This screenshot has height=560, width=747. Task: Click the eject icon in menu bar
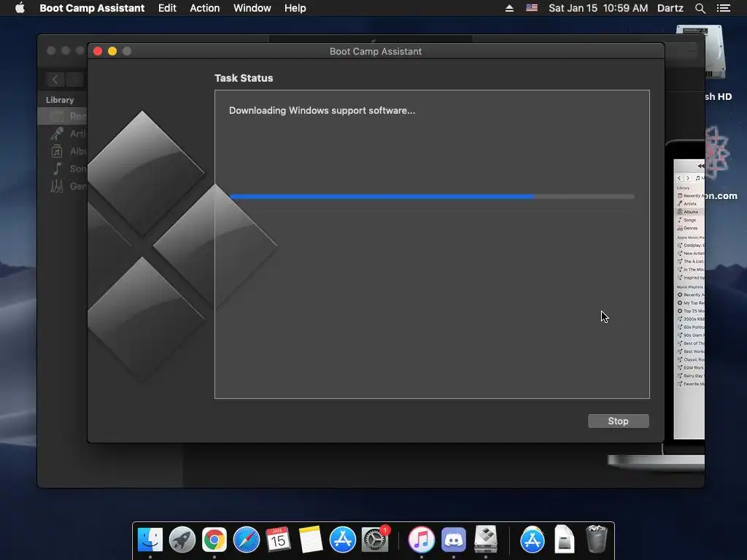pyautogui.click(x=509, y=8)
